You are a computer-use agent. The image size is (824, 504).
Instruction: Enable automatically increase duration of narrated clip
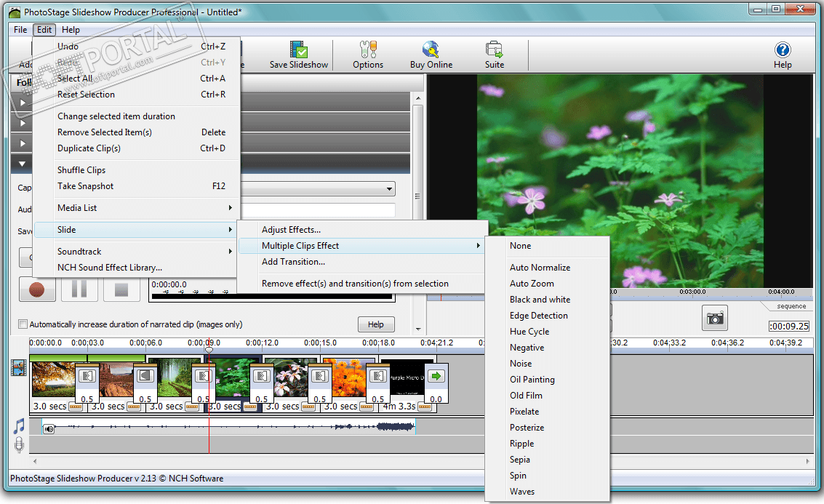click(x=23, y=324)
